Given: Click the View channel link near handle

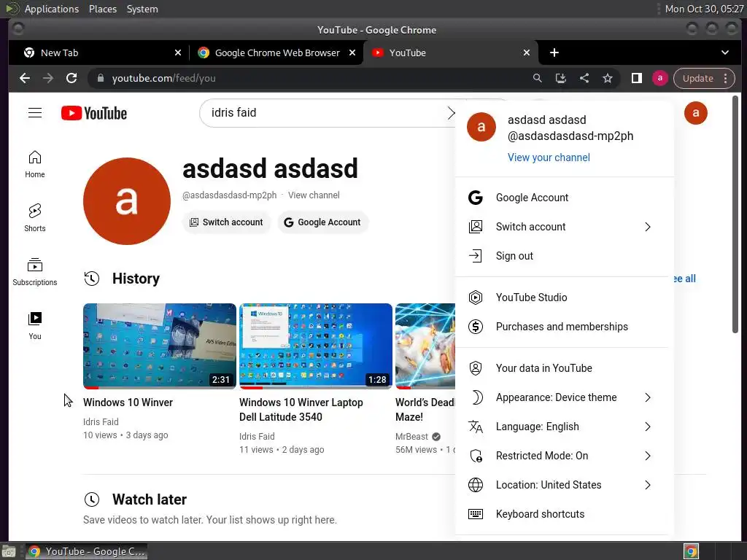Looking at the screenshot, I should click(314, 195).
